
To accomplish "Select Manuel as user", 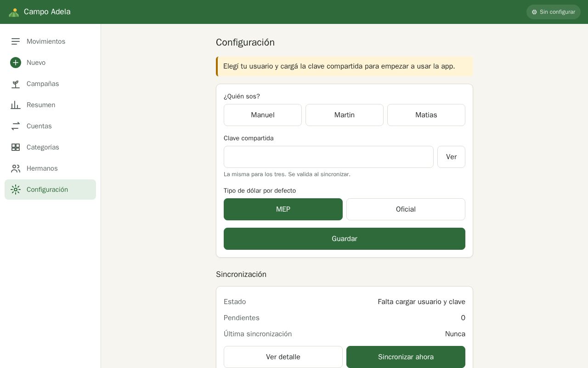I will pos(263,115).
